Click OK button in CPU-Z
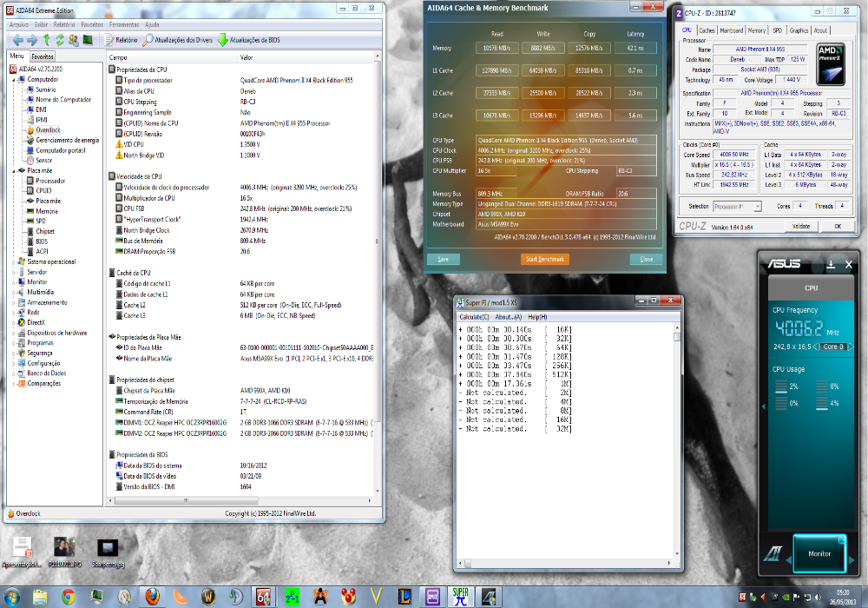 click(x=838, y=227)
